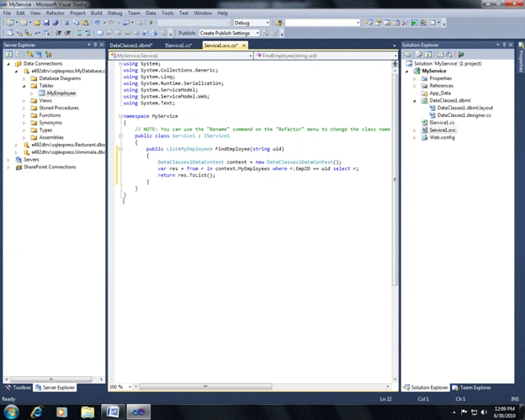Viewport: 525px width, 420px height.
Task: Switch to the DataClasses1.dbml tab
Action: 131,45
